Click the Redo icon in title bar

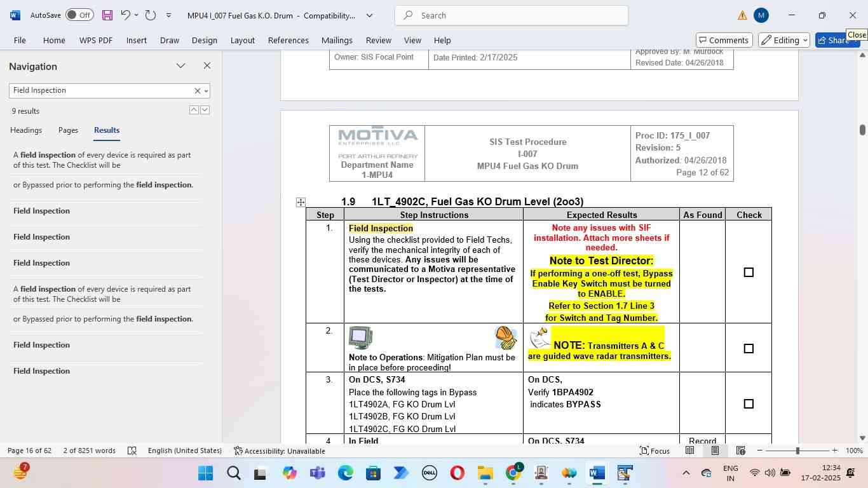click(x=150, y=15)
